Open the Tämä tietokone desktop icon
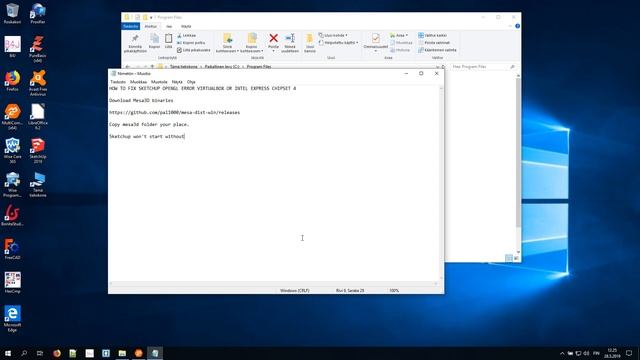Screen dimensions: 640x360 point(38,184)
